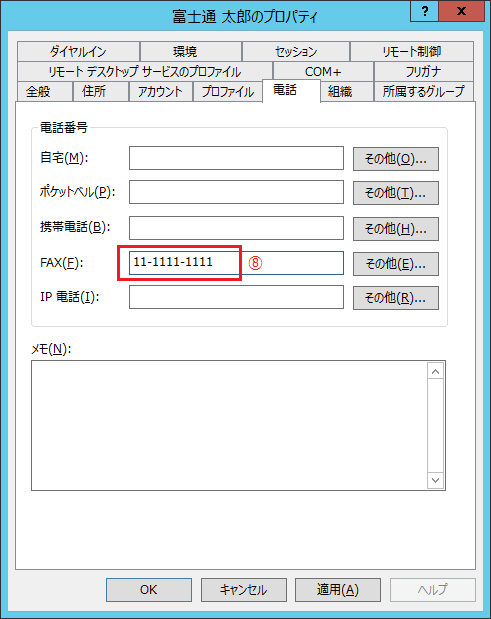Click the ポケットベル number field
The width and height of the screenshot is (491, 619).
point(236,192)
